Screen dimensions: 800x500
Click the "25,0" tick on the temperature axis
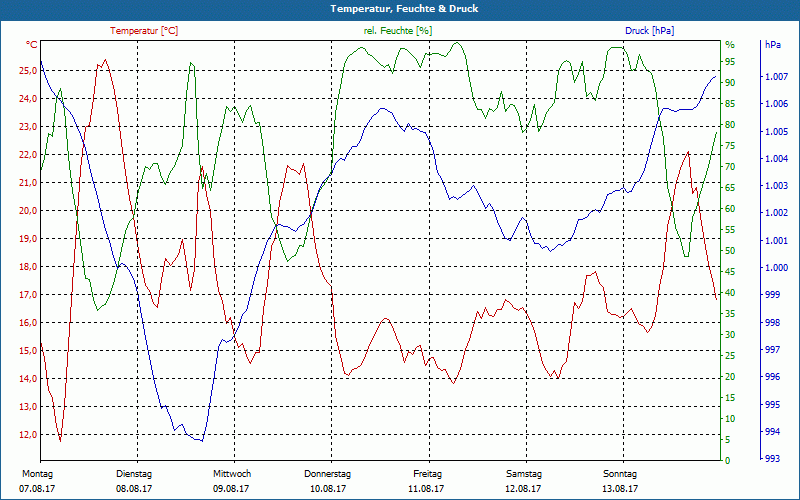(x=28, y=71)
